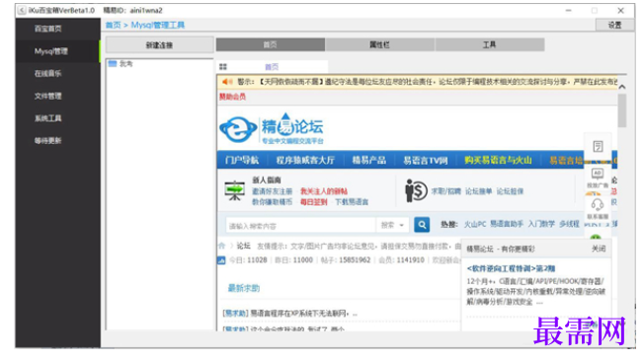Screen dimensions: 644x362
Task: Open the 邀请好友注册 link
Action: (272, 191)
